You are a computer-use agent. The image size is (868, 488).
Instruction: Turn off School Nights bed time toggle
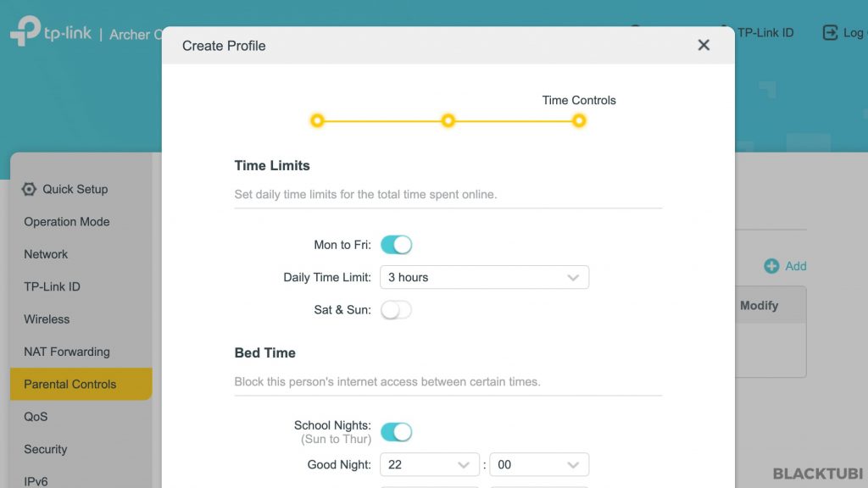[397, 432]
